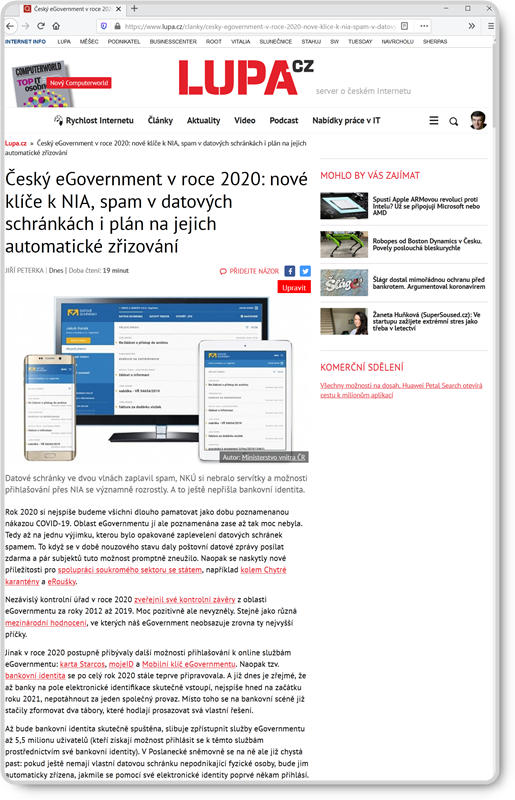Image resolution: width=515 pixels, height=800 pixels.
Task: Close the Český eGovernment browser tab
Action: pyautogui.click(x=118, y=9)
